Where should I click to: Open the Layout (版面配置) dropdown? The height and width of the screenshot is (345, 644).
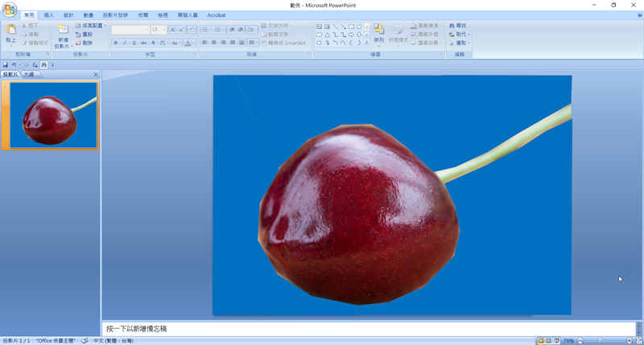[93, 26]
